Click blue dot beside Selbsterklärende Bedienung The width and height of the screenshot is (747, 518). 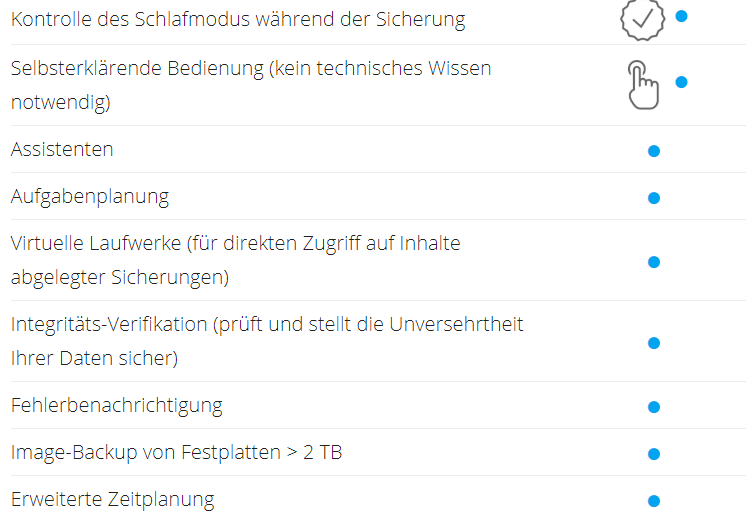click(681, 82)
